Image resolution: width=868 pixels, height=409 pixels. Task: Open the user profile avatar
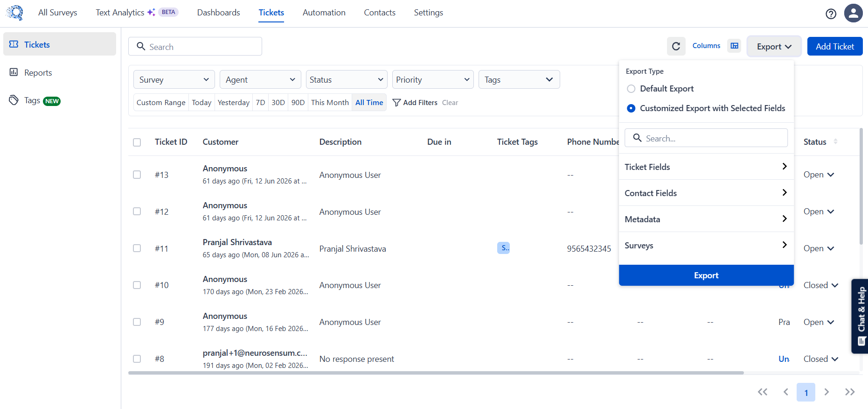pyautogui.click(x=853, y=13)
